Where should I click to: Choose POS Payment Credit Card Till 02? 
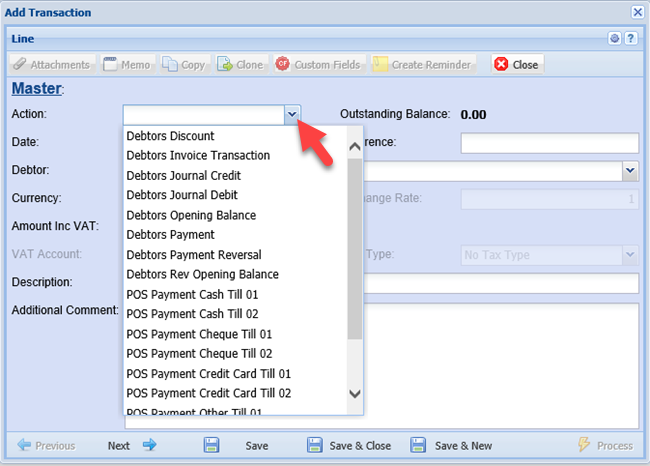209,393
